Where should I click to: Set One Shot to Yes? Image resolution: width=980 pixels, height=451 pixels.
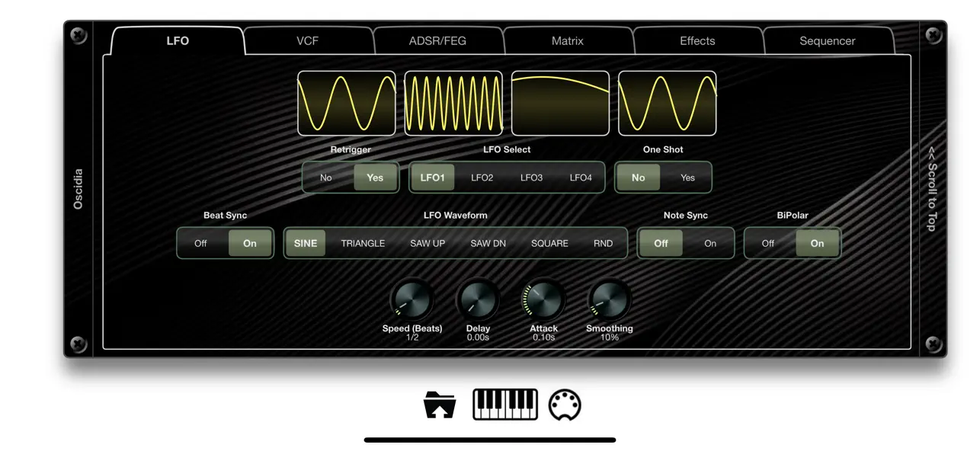tap(687, 178)
